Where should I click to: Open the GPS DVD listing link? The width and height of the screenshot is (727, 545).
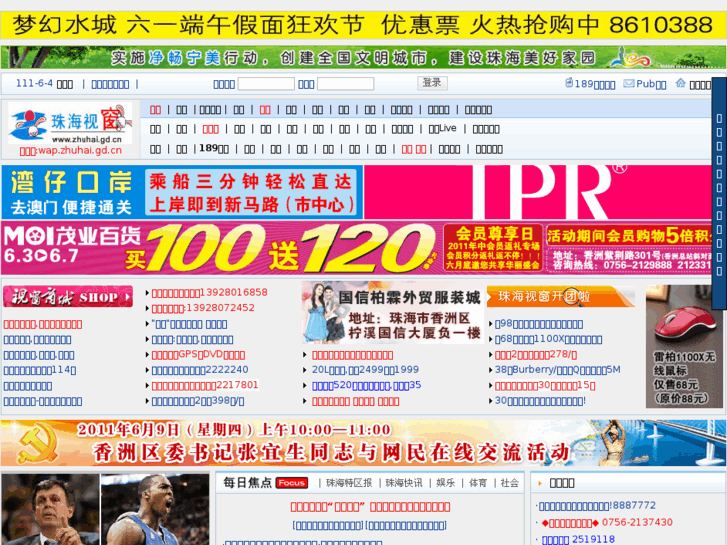point(198,355)
